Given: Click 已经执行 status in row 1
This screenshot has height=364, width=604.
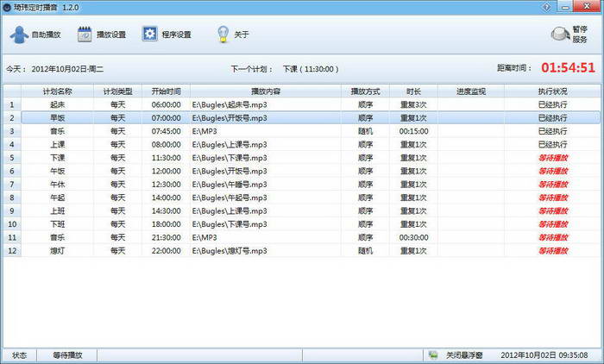Looking at the screenshot, I should (x=552, y=104).
